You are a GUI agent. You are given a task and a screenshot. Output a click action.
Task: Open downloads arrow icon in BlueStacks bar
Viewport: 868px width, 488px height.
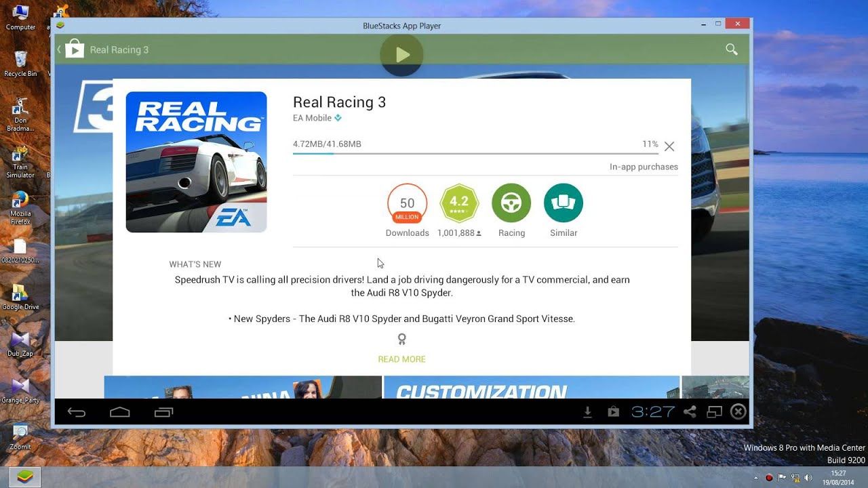click(588, 412)
